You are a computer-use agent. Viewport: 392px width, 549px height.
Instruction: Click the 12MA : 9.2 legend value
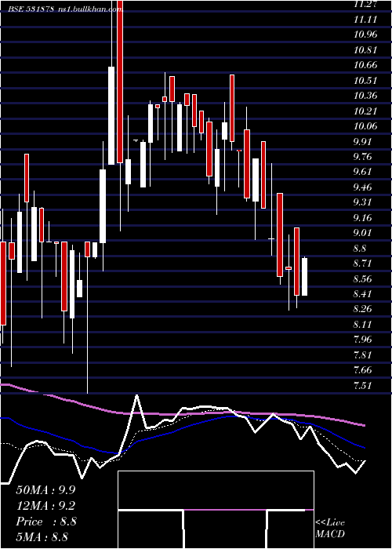click(x=45, y=506)
